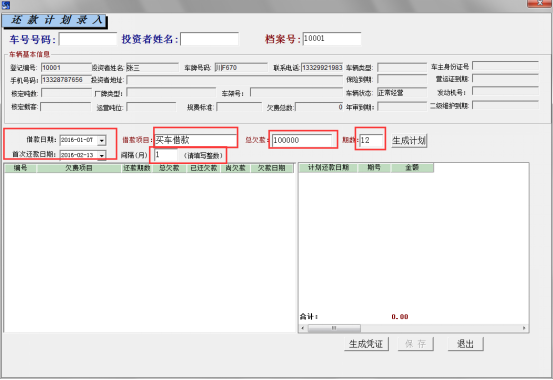553x380 pixels.
Task: Click the 计划还款日期 column header
Action: click(328, 168)
